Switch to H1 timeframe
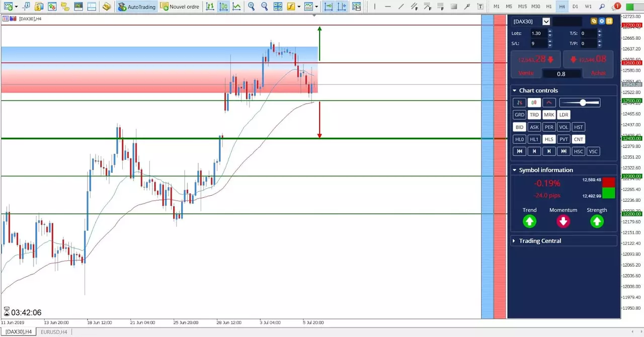This screenshot has width=644, height=337. [x=549, y=7]
